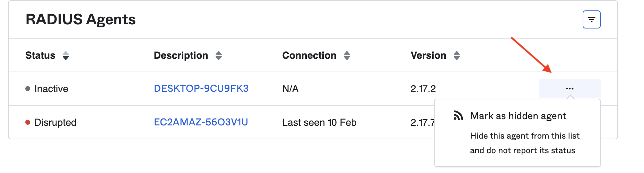644x173 pixels.
Task: Click the Status column header
Action: 40,56
